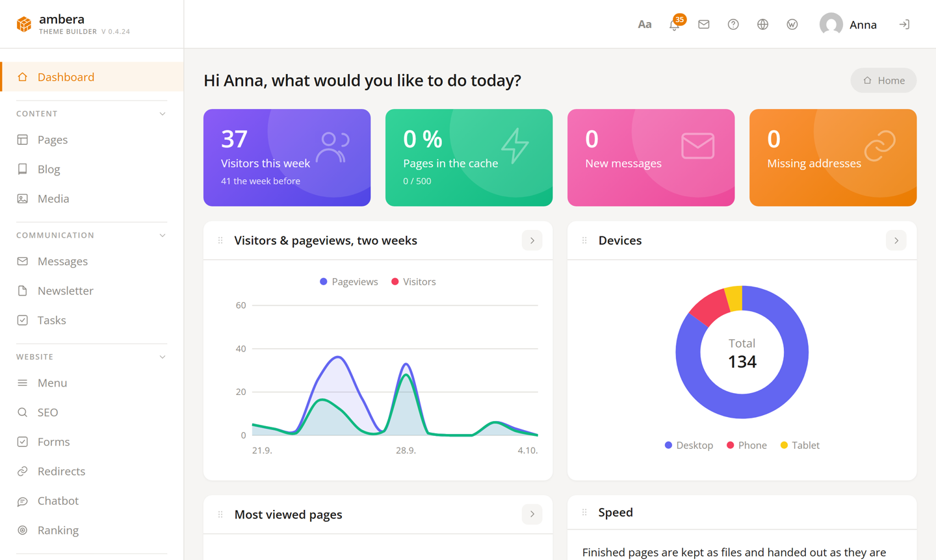Click drag handle of Visitors & pageviews panel
Viewport: 936px width, 560px height.
220,240
